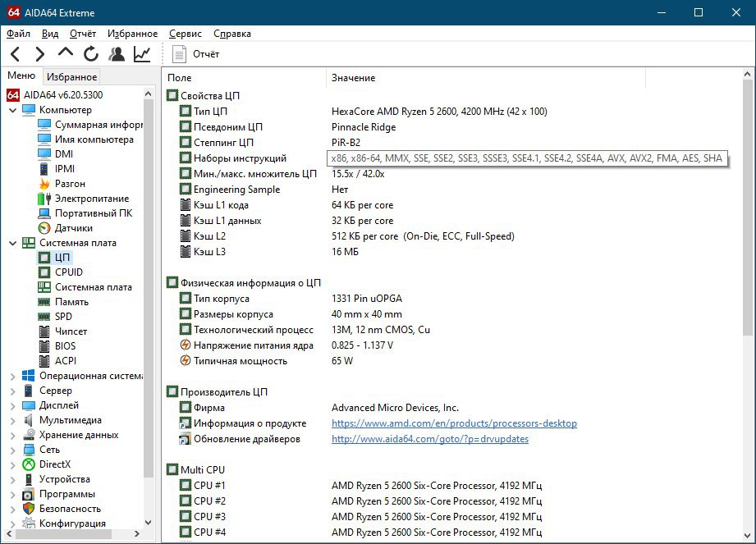The width and height of the screenshot is (756, 544).
Task: Select the Датчики gauge icon item
Action: coord(44,228)
